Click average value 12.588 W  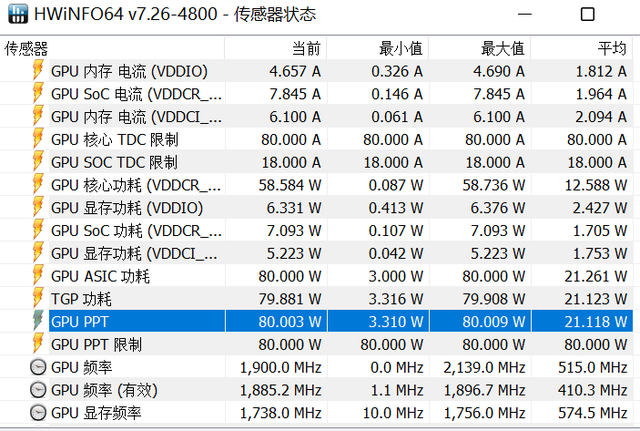[x=596, y=185]
